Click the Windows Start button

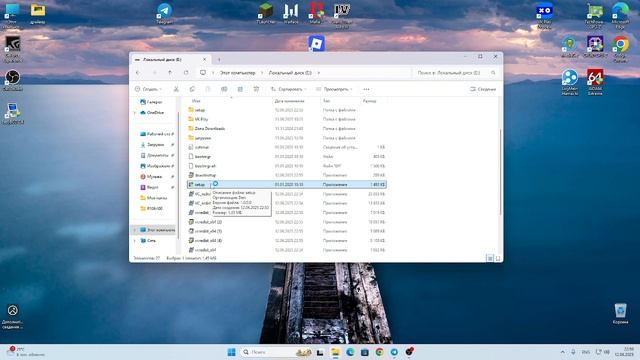pos(231,352)
